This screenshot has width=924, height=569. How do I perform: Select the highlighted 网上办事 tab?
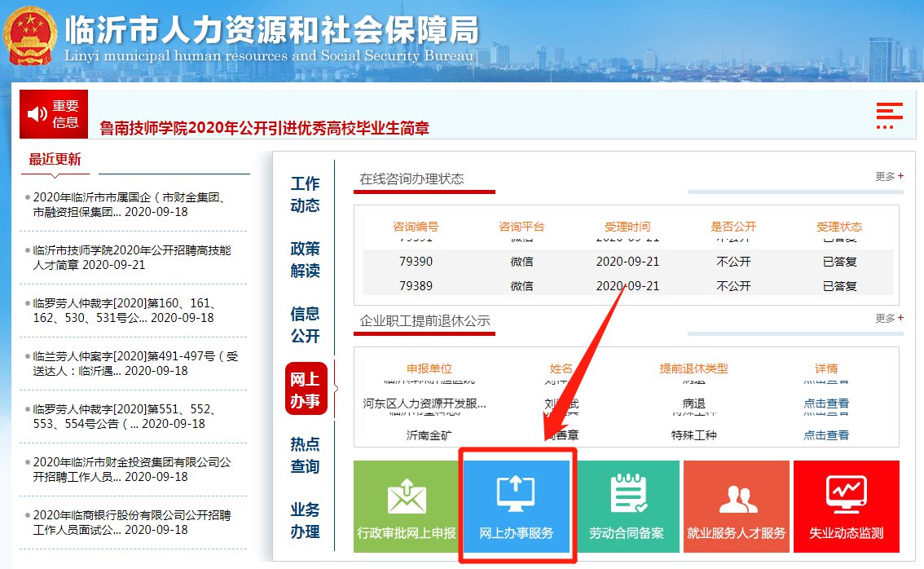(306, 390)
